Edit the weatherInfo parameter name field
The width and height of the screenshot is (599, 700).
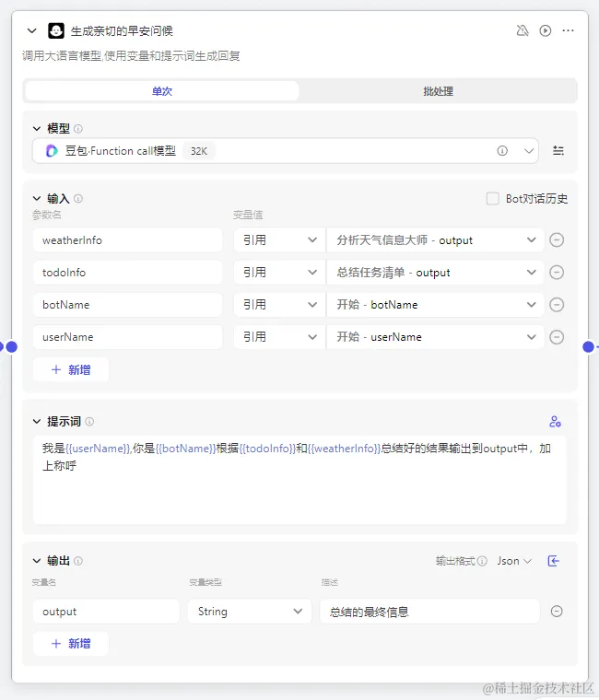[128, 240]
